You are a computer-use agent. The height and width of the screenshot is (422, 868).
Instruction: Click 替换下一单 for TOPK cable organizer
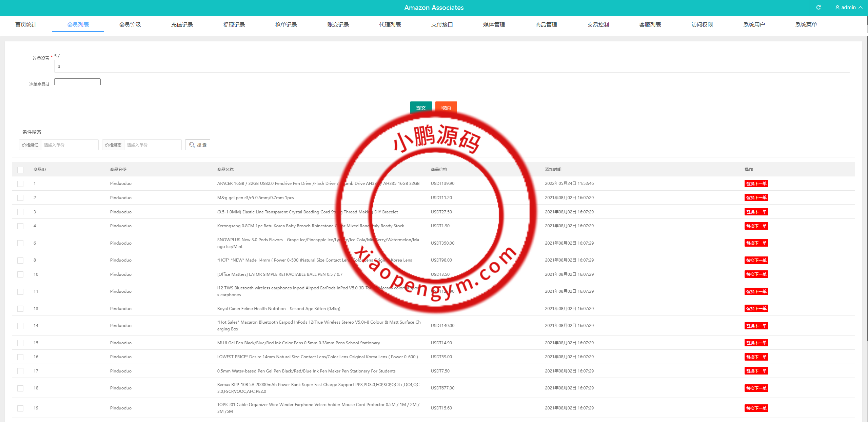coord(756,408)
